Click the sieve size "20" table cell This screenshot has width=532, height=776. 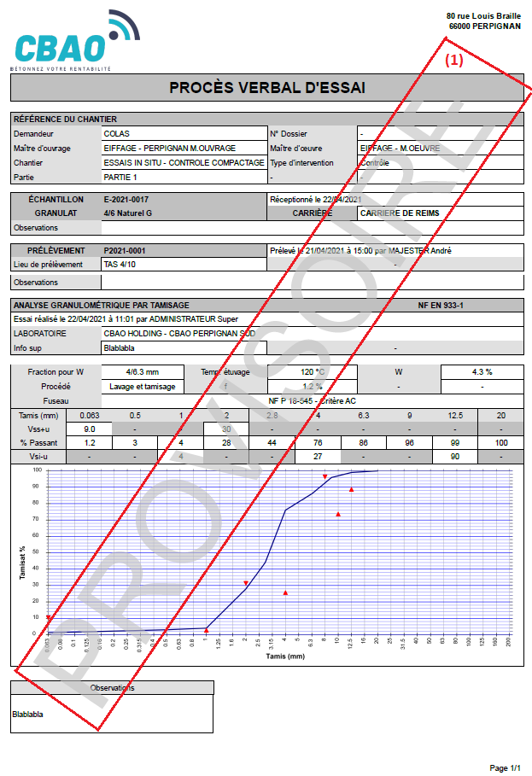click(501, 416)
